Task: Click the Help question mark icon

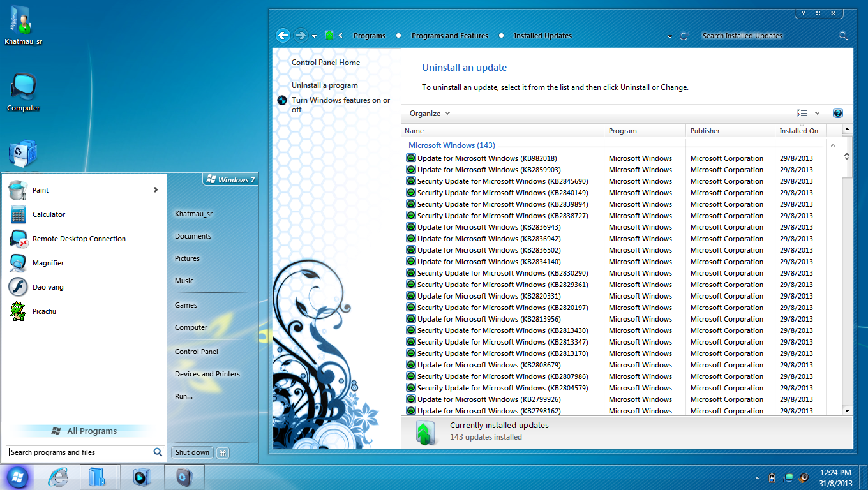Action: click(x=838, y=114)
